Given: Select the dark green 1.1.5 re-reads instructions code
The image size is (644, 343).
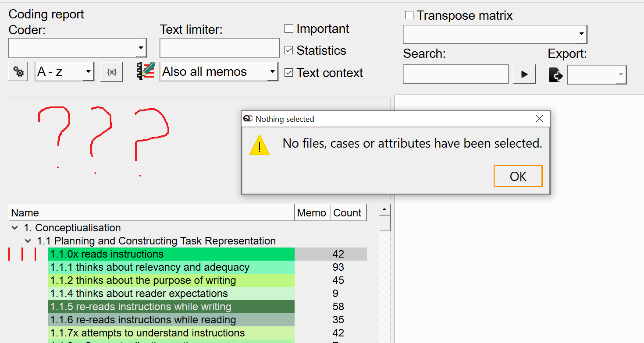Looking at the screenshot, I should [171, 307].
